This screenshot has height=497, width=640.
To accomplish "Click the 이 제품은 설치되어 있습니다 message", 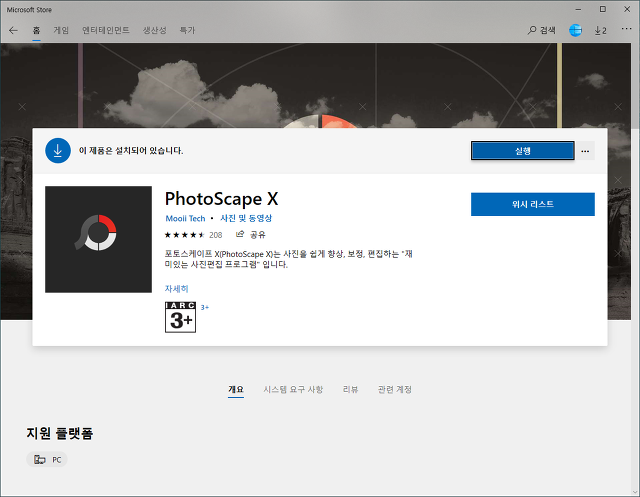I will (131, 151).
